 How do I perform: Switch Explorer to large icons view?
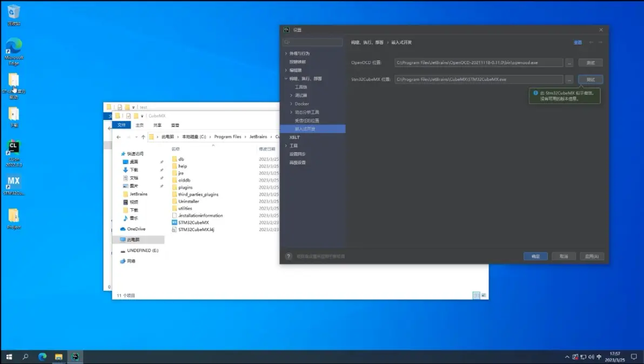pyautogui.click(x=484, y=295)
